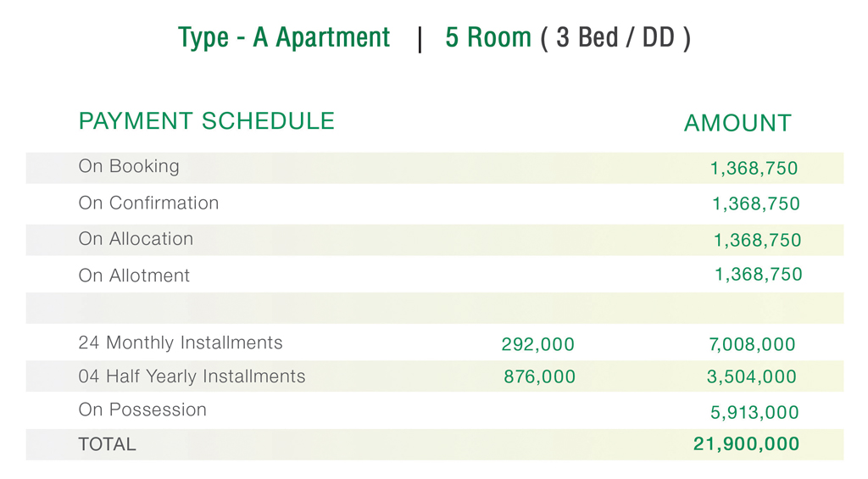Click the On Allotment amount value
This screenshot has width=868, height=479.
pyautogui.click(x=759, y=274)
